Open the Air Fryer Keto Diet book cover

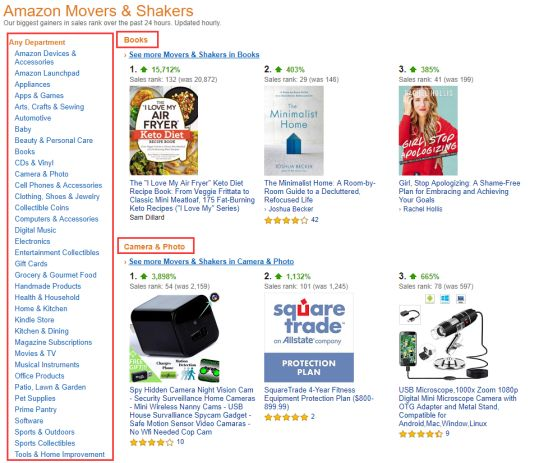pos(164,131)
